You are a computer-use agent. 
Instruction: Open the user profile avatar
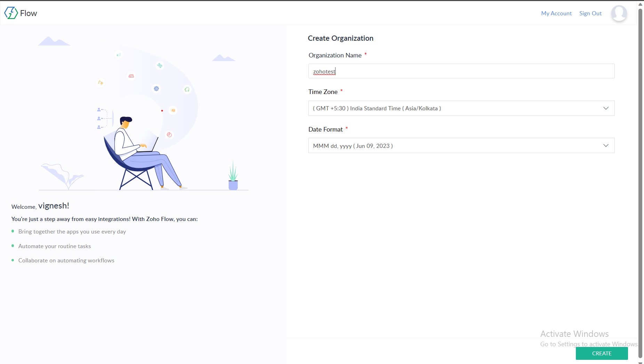[619, 13]
